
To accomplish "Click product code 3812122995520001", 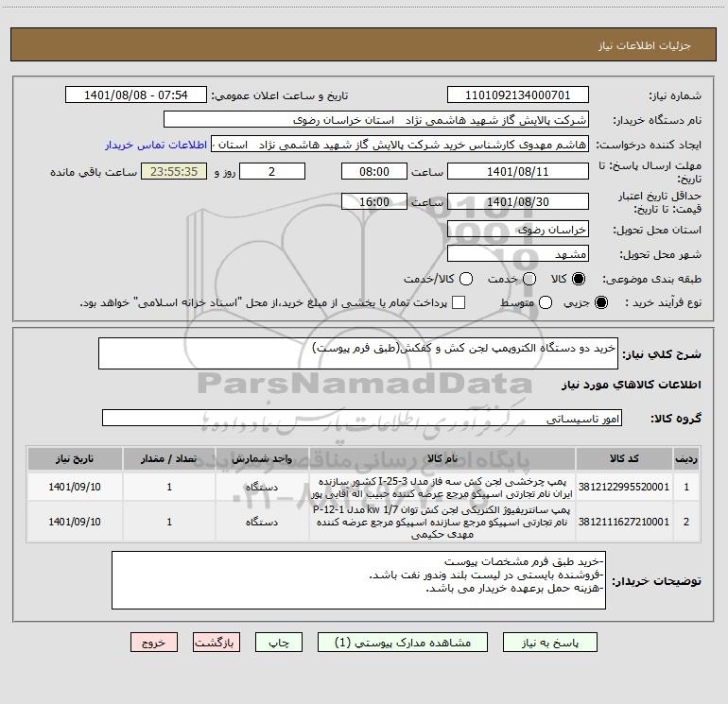I will [624, 487].
